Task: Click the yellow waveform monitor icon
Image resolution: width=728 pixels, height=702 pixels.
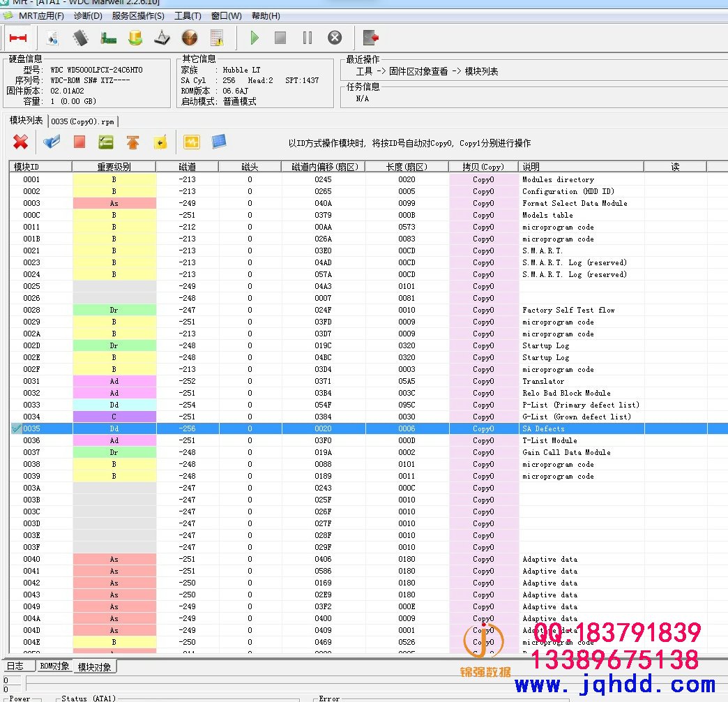Action: pos(192,142)
